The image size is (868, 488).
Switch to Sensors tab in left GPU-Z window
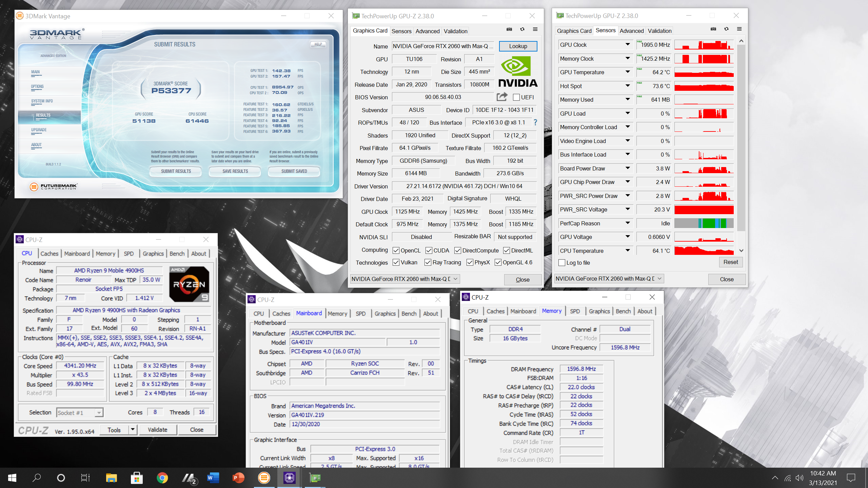coord(401,31)
